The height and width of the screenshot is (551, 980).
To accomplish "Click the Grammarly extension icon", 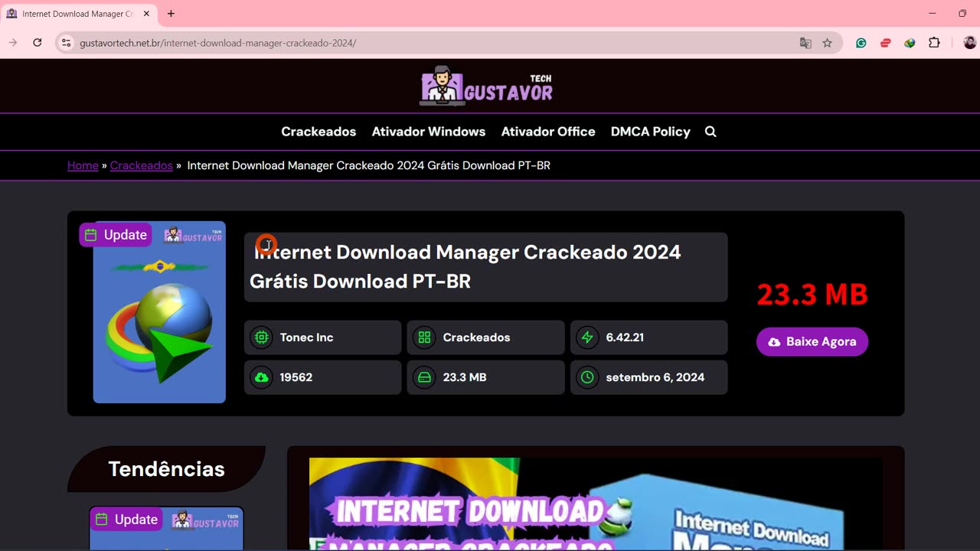I will [x=861, y=44].
